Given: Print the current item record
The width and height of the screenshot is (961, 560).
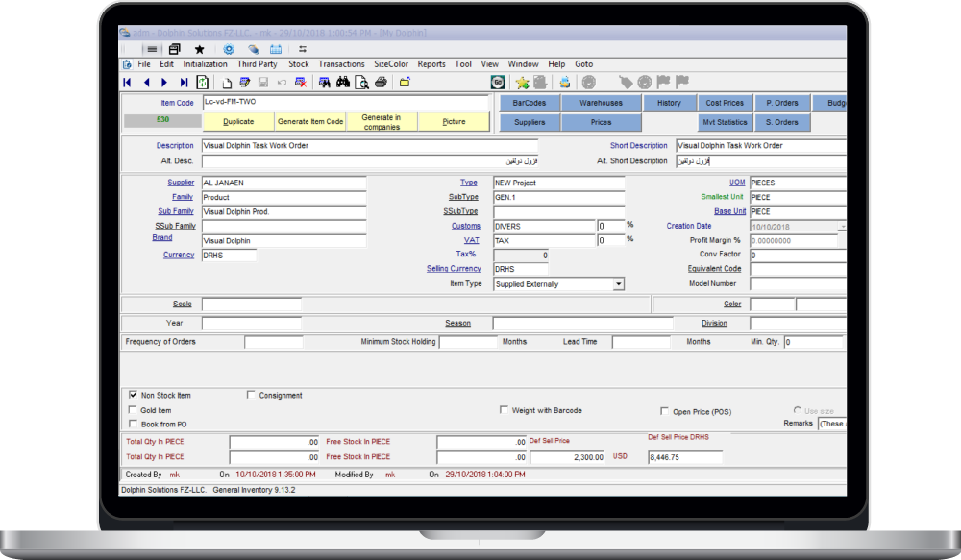Looking at the screenshot, I should coord(381,83).
